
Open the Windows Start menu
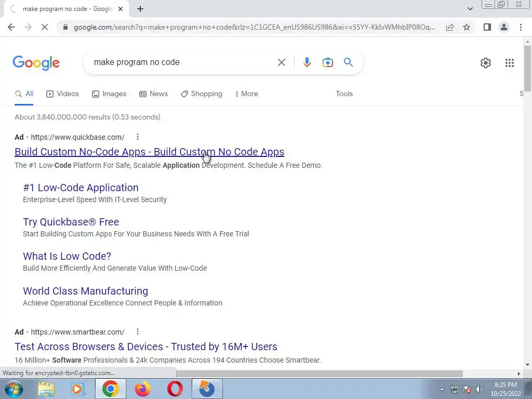[13, 389]
